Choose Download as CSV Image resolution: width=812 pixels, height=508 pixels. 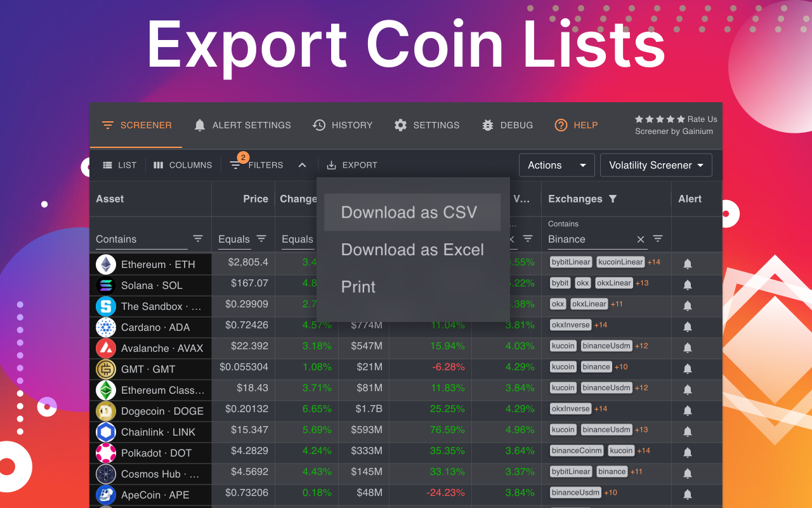(412, 212)
